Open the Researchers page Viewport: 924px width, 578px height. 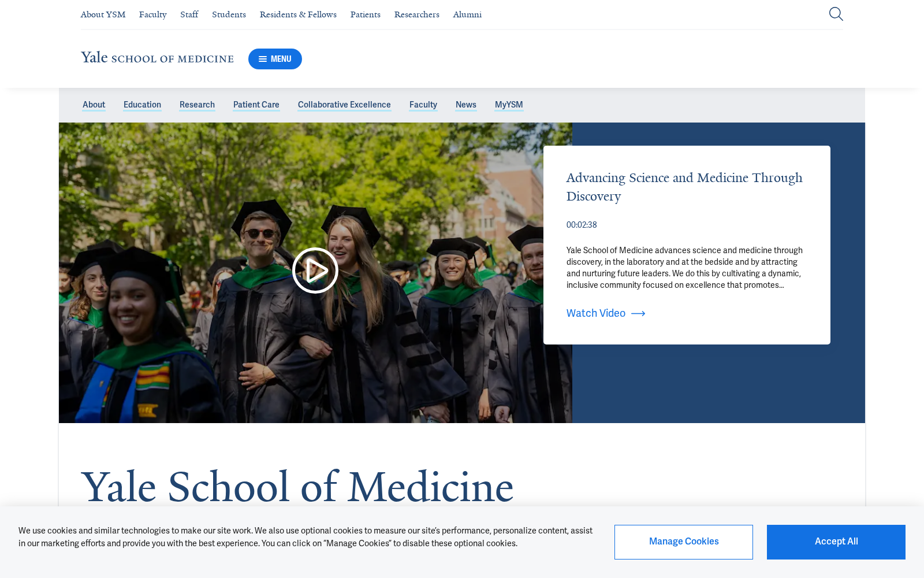tap(417, 14)
